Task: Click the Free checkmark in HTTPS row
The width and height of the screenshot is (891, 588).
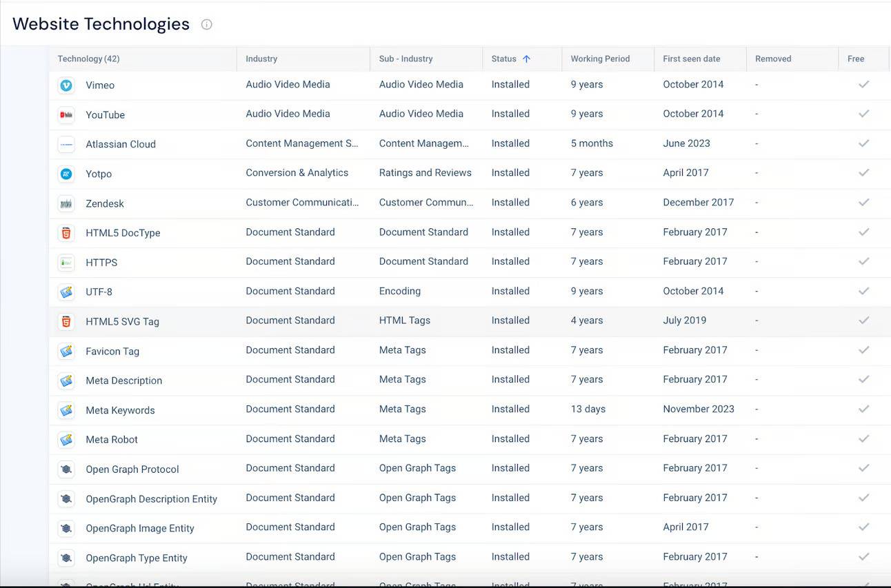Action: pos(863,261)
